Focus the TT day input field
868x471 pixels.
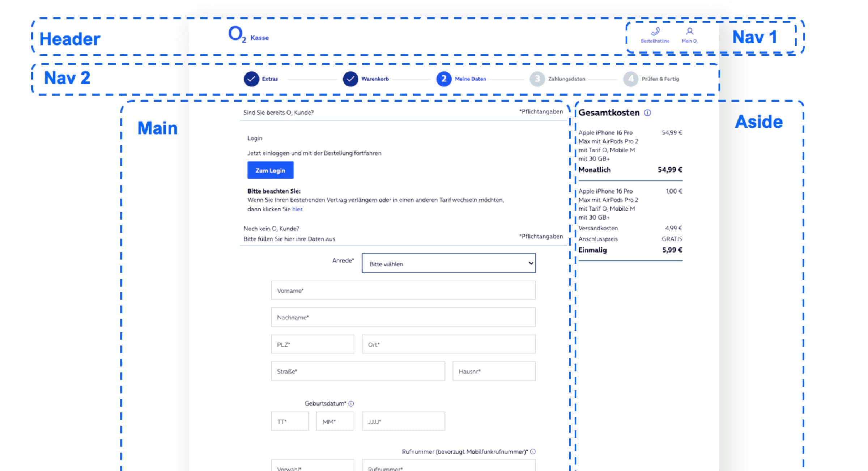(x=290, y=421)
